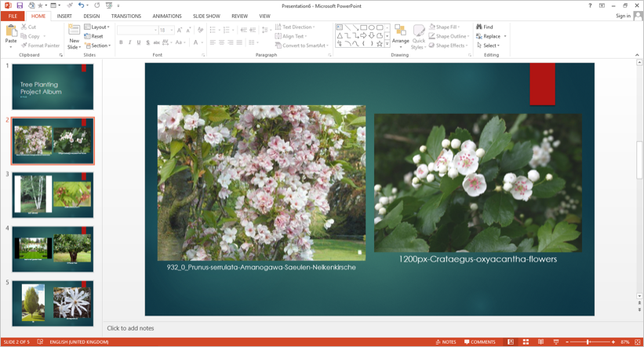Switch to Normal view in status bar
This screenshot has height=347, width=644.
[x=511, y=342]
